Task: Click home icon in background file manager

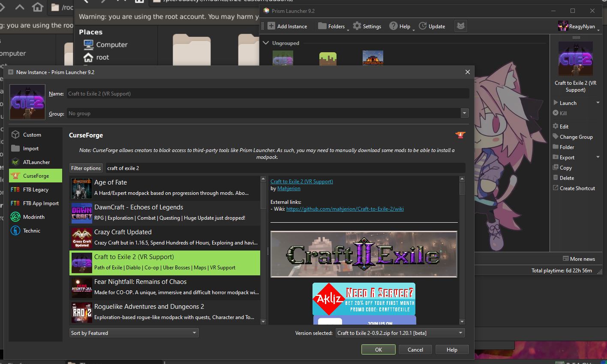Action: (38, 7)
